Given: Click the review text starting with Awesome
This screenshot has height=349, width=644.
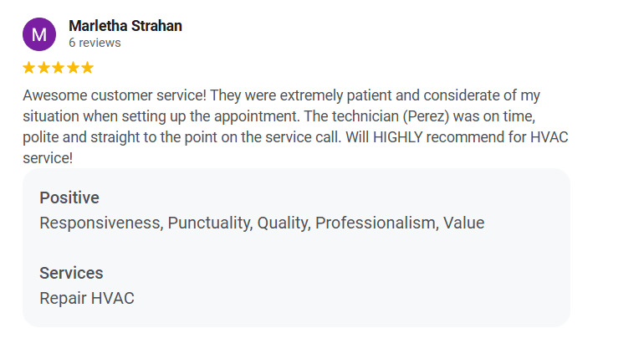Looking at the screenshot, I should click(x=295, y=126).
